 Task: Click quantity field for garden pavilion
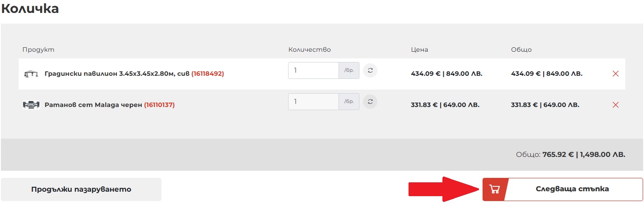(x=314, y=70)
